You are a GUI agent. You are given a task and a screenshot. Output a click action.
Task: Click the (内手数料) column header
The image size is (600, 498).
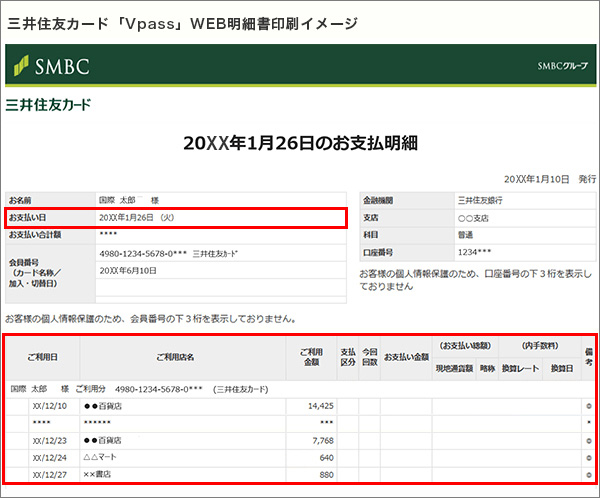[540, 346]
